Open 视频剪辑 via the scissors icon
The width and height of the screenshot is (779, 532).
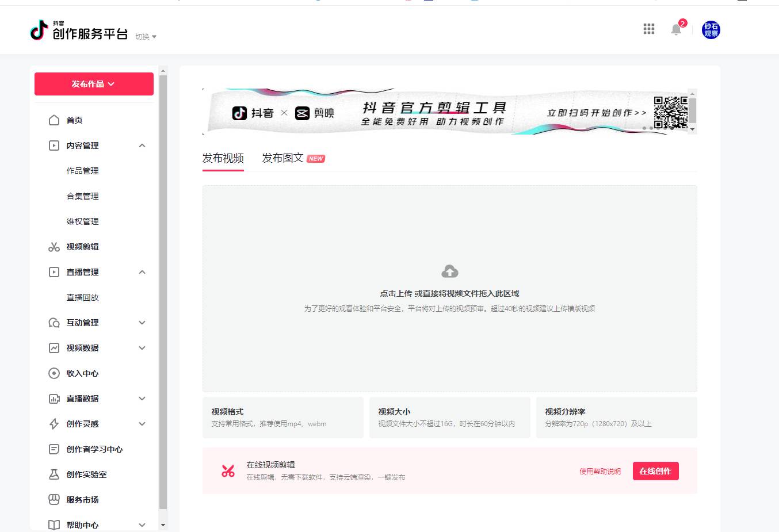coord(54,247)
